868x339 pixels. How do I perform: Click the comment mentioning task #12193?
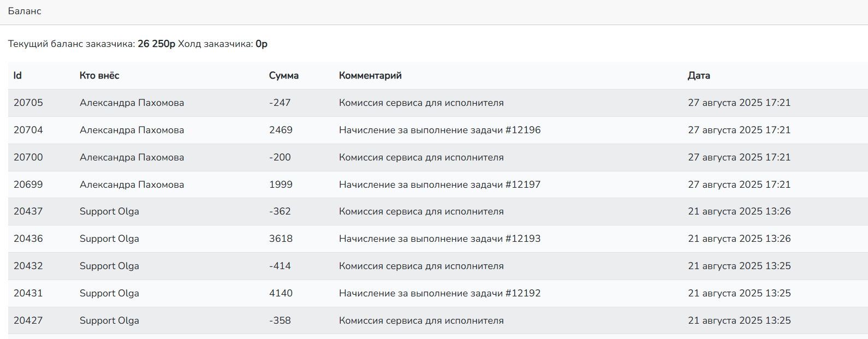click(439, 239)
